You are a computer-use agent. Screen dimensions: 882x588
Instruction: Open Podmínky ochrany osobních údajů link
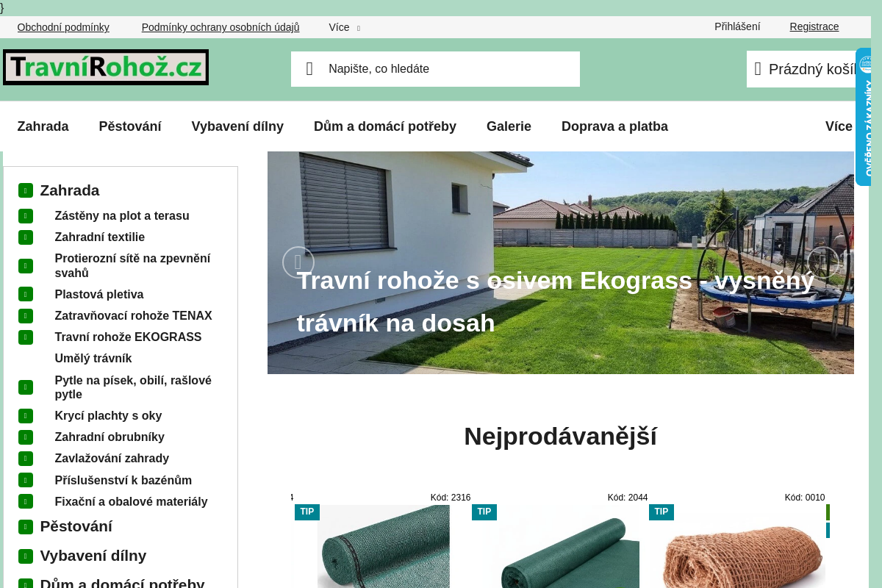coord(220,27)
